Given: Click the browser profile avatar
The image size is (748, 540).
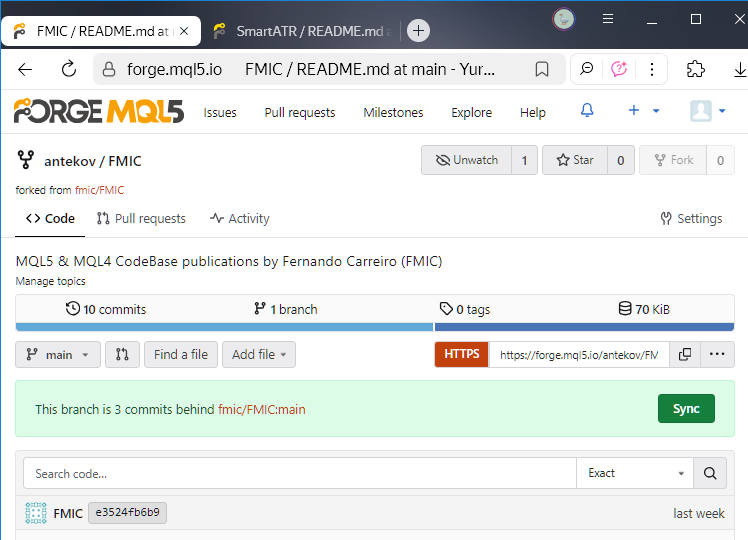Looking at the screenshot, I should click(563, 19).
